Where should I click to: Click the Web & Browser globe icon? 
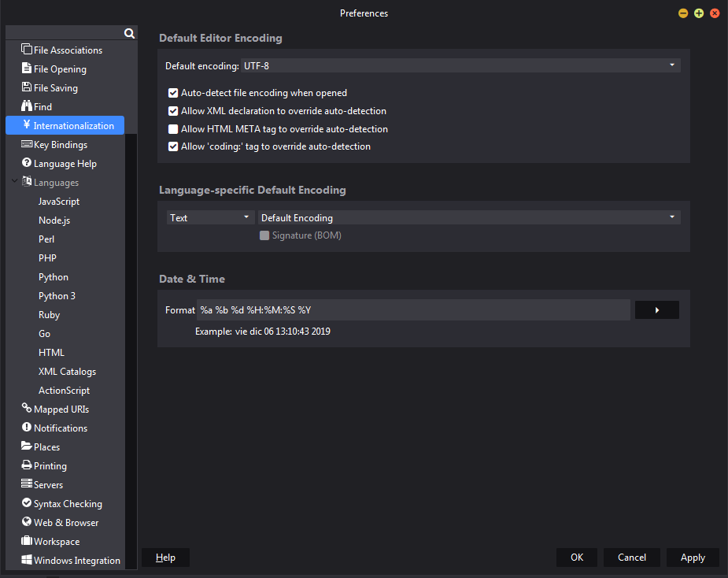point(25,522)
